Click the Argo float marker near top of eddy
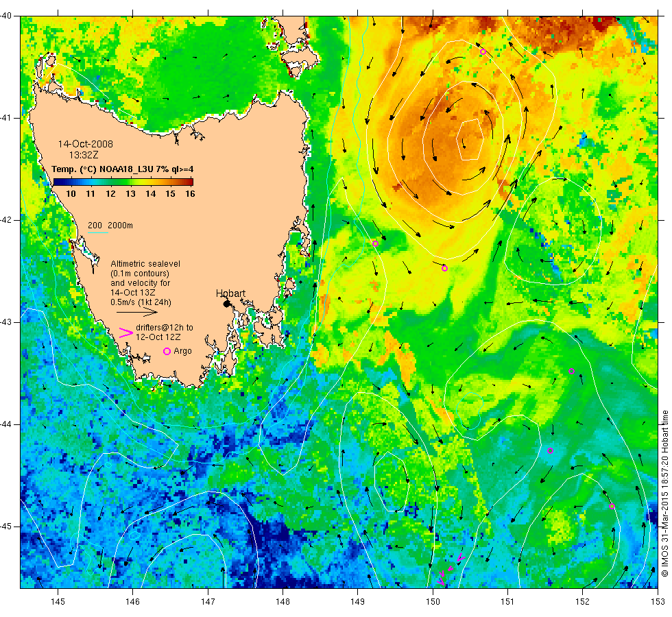The image size is (672, 617). tap(483, 52)
